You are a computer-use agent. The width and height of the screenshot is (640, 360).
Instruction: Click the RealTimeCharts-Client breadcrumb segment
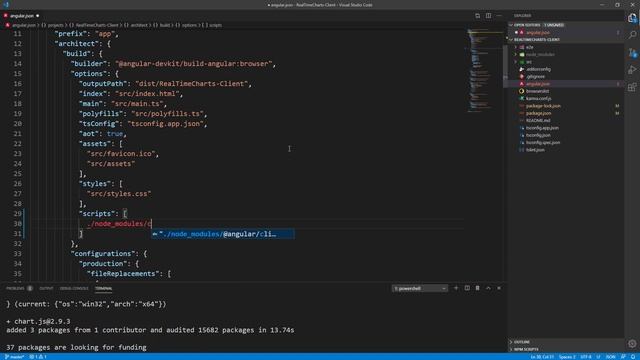click(97, 25)
